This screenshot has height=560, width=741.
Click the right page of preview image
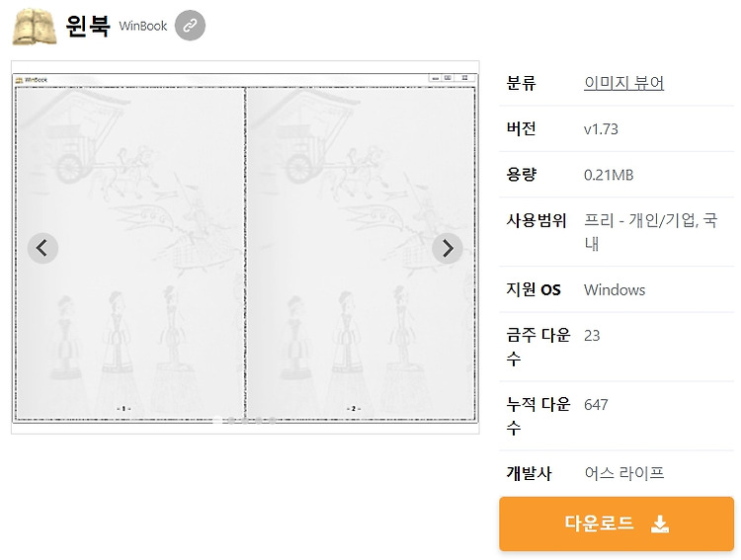pyautogui.click(x=360, y=253)
